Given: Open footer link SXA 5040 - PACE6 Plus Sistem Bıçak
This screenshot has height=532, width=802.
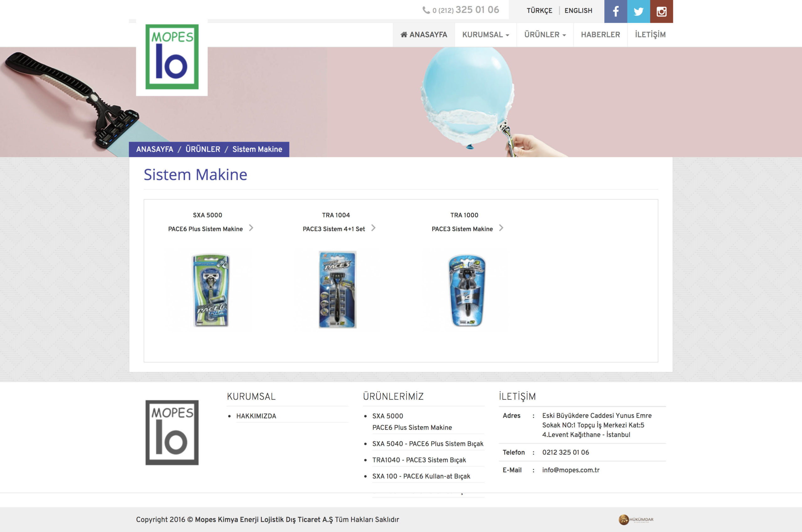Looking at the screenshot, I should point(428,444).
